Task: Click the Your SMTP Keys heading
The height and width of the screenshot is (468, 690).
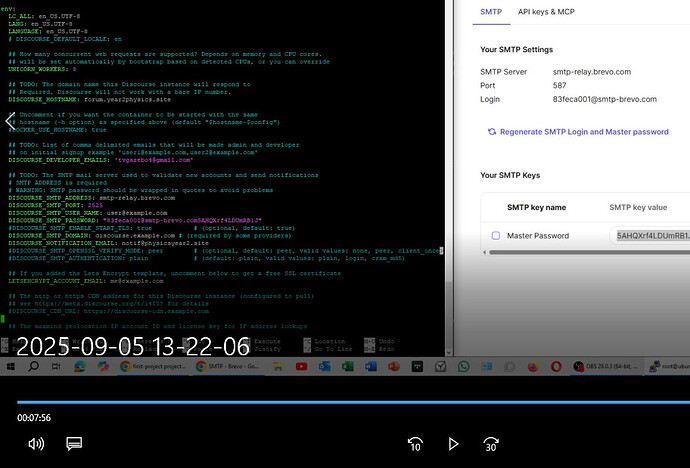Action: click(x=510, y=175)
